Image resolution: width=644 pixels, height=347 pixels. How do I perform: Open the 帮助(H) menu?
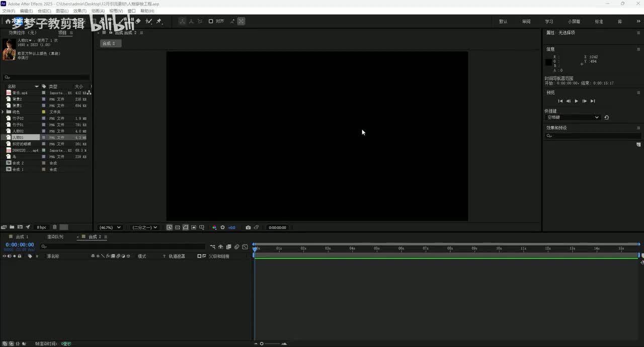pos(147,11)
